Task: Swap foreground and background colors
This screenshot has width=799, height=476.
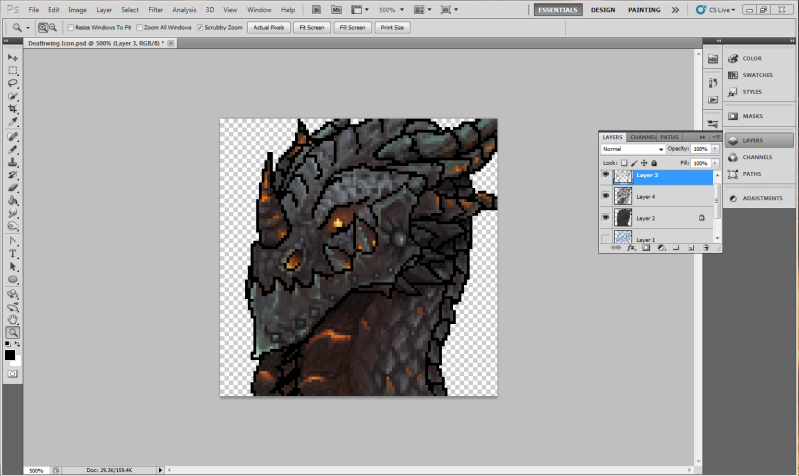Action: pyautogui.click(x=18, y=344)
